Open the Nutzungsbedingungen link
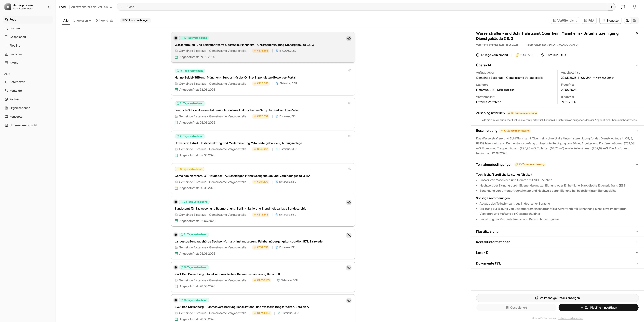The height and width of the screenshot is (322, 644). (x=570, y=318)
